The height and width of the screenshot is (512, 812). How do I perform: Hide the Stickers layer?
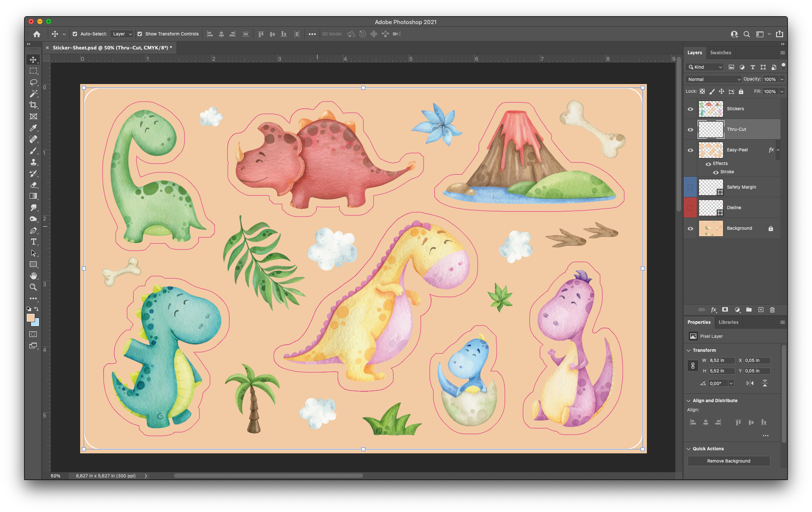(691, 109)
